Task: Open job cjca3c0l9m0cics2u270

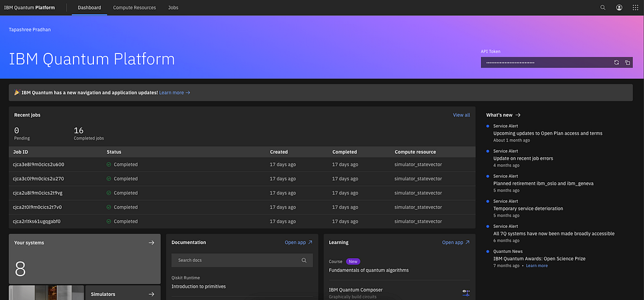Action: pyautogui.click(x=39, y=179)
